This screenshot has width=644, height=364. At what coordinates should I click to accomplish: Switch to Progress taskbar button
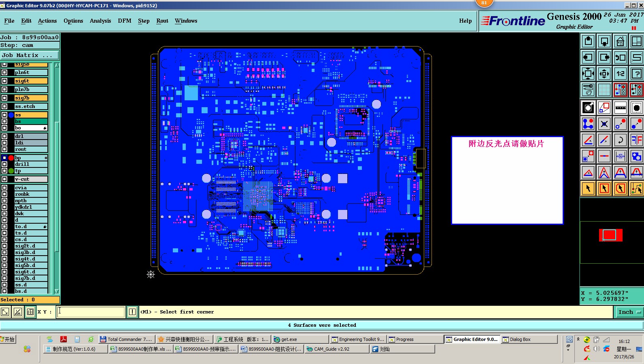click(414, 339)
